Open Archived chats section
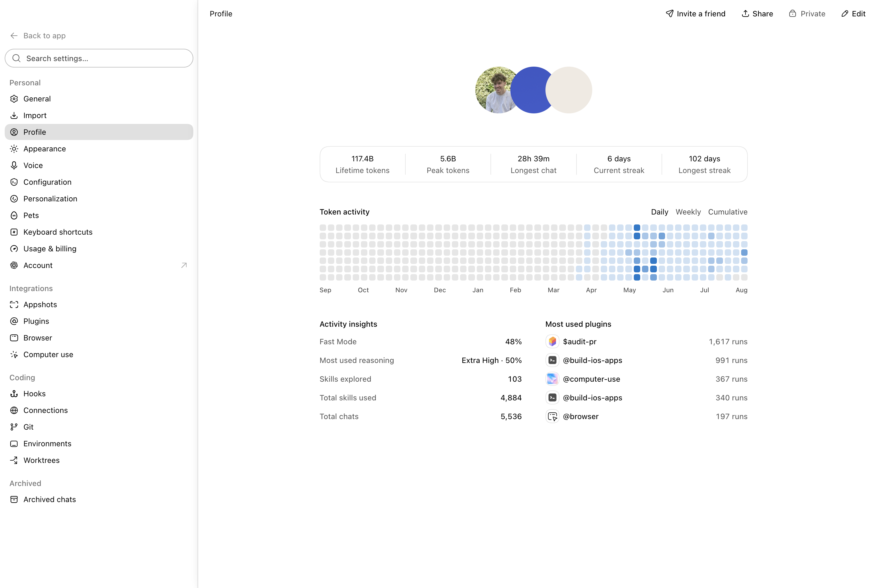Viewport: 878px width, 588px height. click(x=99, y=499)
